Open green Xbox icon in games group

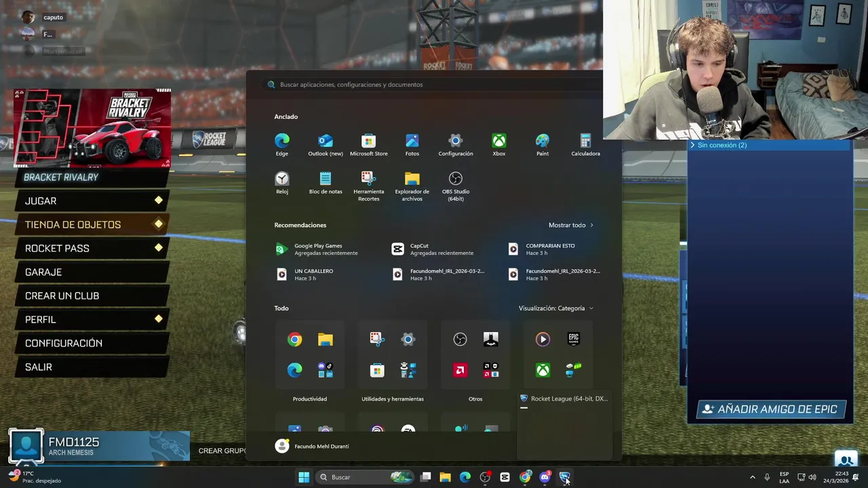(x=542, y=370)
